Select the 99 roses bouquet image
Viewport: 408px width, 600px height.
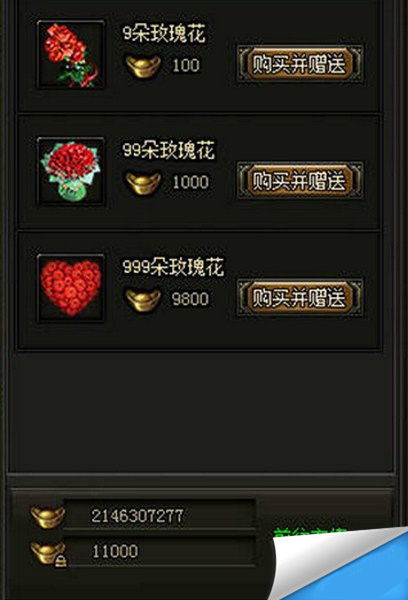pos(71,171)
